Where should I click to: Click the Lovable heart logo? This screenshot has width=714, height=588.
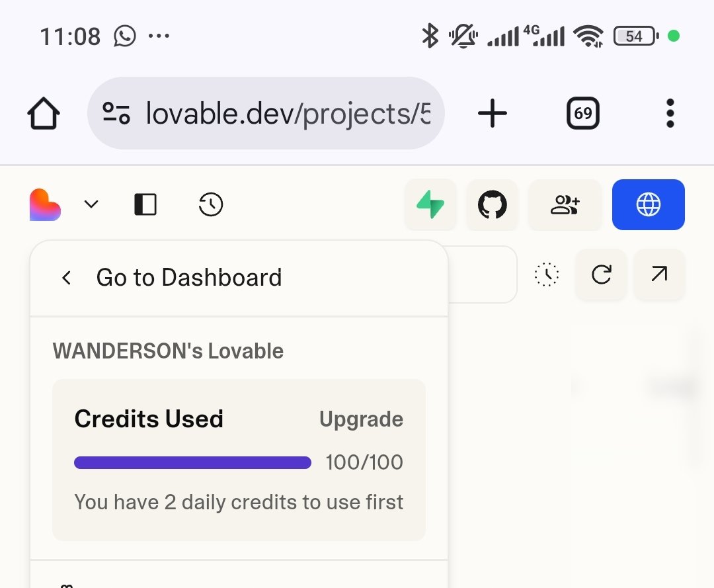pos(45,204)
